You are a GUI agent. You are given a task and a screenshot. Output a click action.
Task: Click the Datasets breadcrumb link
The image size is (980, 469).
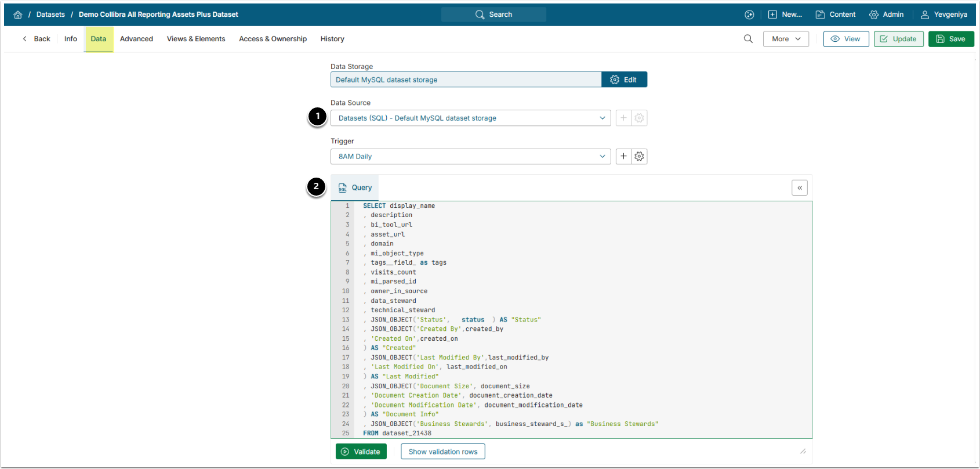pyautogui.click(x=50, y=15)
